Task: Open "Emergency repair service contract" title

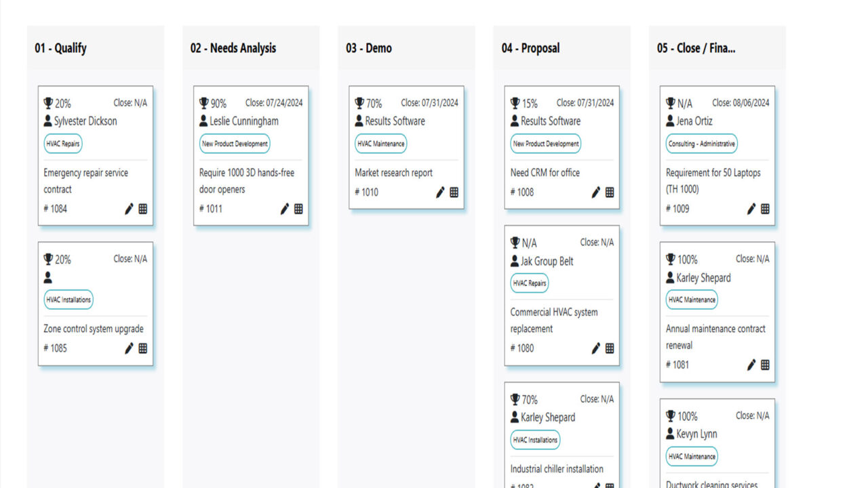Action: click(x=86, y=181)
